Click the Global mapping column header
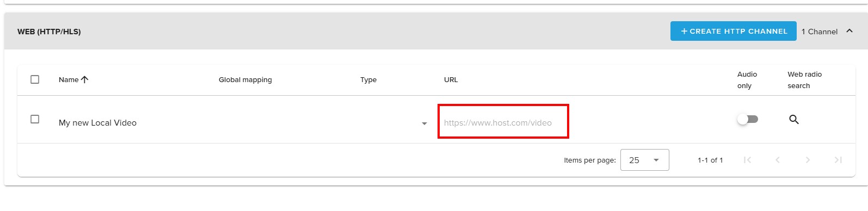Screen dimensions: 868x211 (x=245, y=79)
